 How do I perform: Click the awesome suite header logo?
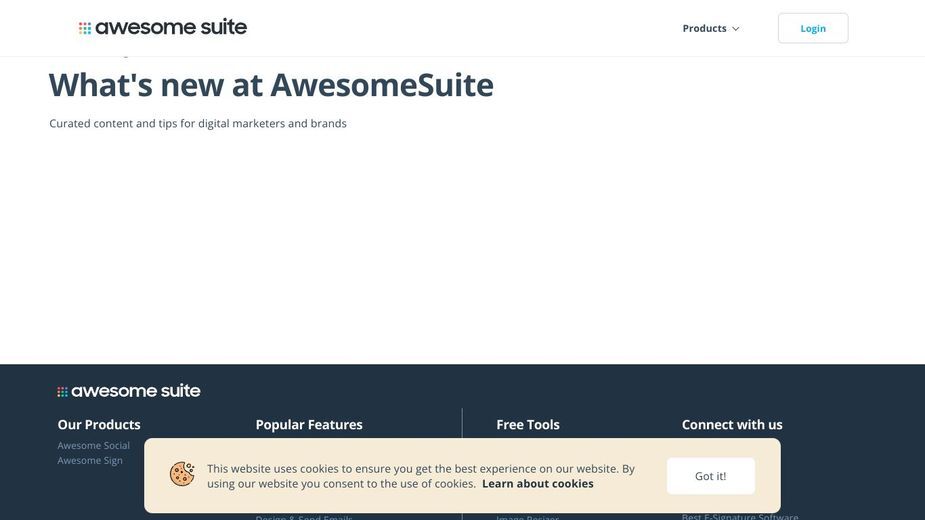[163, 27]
